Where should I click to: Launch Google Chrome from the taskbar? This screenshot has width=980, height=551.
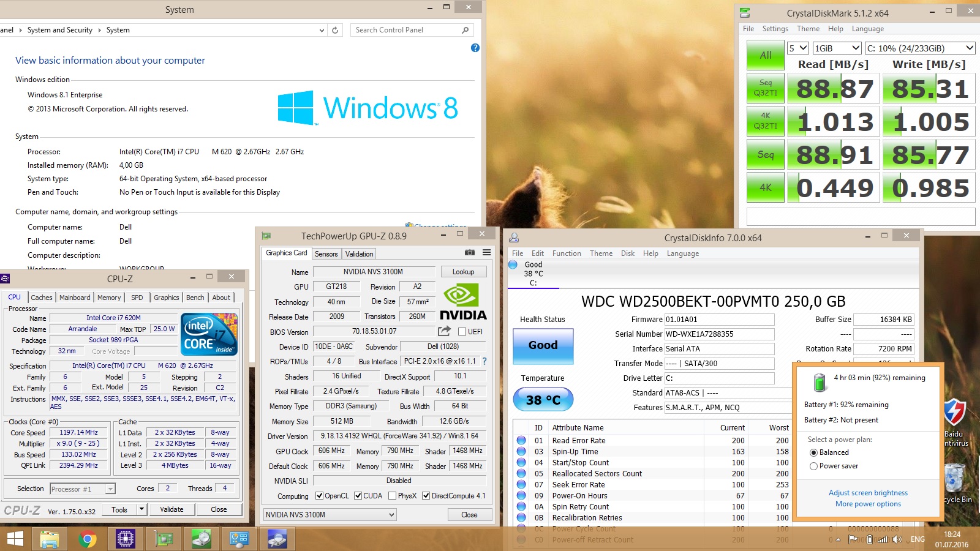pos(88,539)
